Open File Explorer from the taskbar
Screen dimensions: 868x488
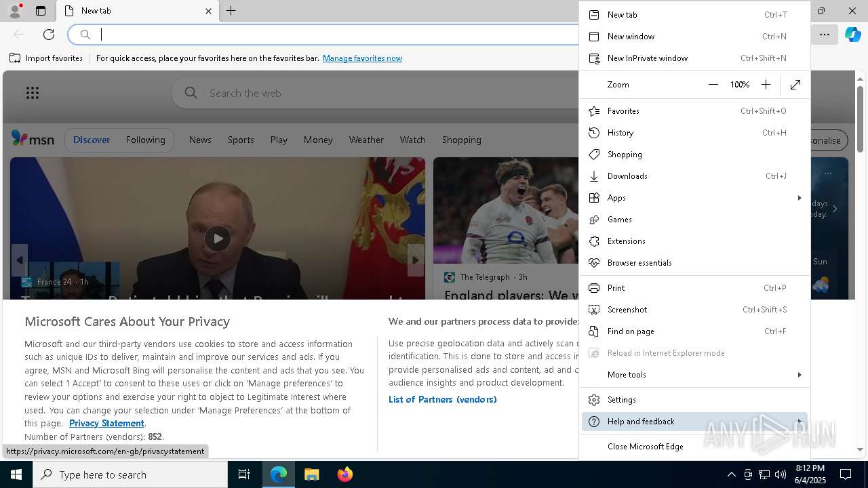311,474
